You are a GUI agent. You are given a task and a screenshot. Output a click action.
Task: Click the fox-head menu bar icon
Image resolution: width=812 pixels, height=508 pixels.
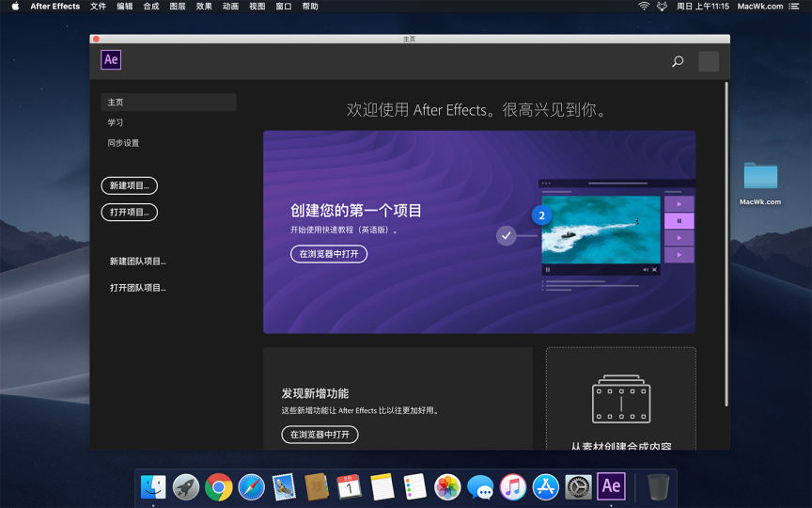pos(662,7)
